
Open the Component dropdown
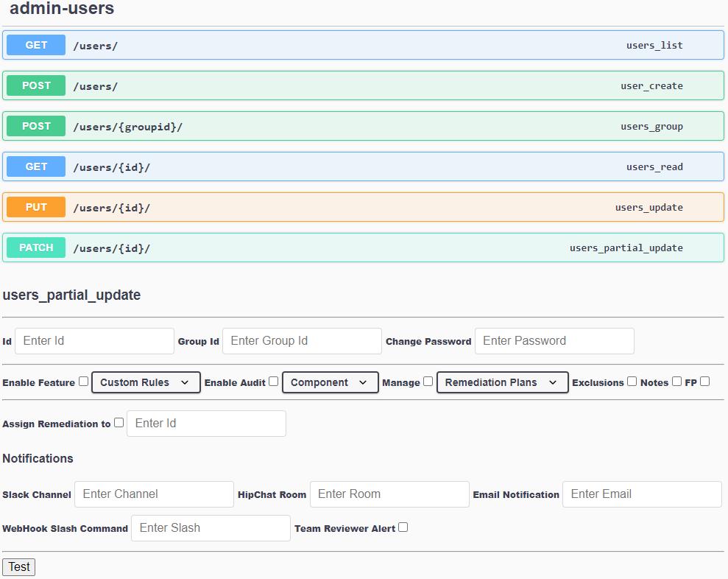click(x=330, y=382)
